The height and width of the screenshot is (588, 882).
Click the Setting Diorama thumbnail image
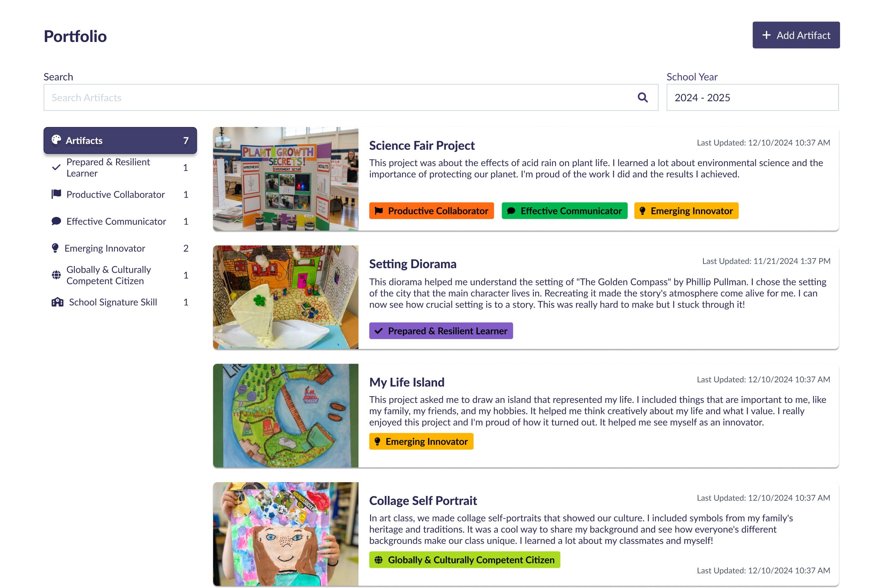click(287, 297)
